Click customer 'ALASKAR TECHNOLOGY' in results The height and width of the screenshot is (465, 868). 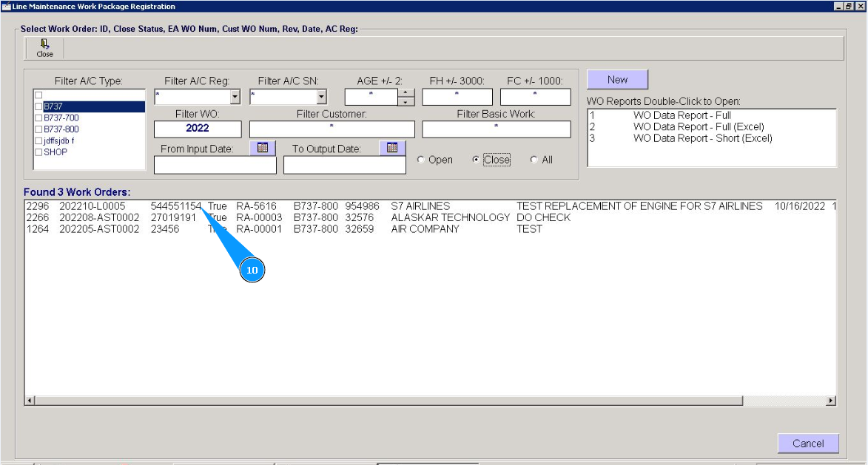click(x=450, y=218)
